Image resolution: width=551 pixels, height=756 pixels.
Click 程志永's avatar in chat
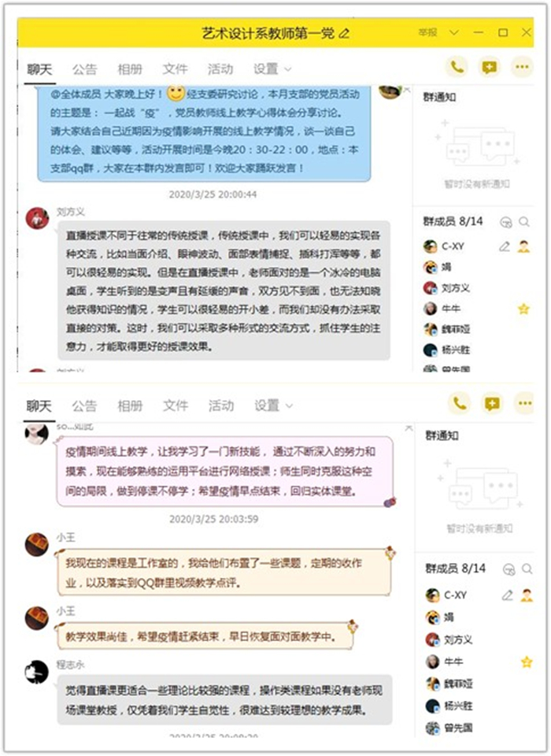point(37,672)
